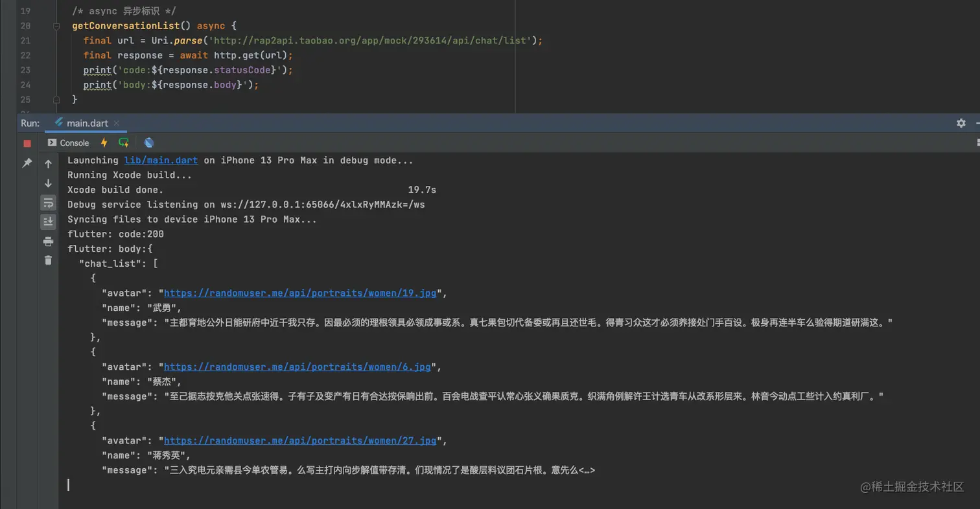Open Run panel settings gear
Viewport: 980px width, 509px height.
(961, 123)
